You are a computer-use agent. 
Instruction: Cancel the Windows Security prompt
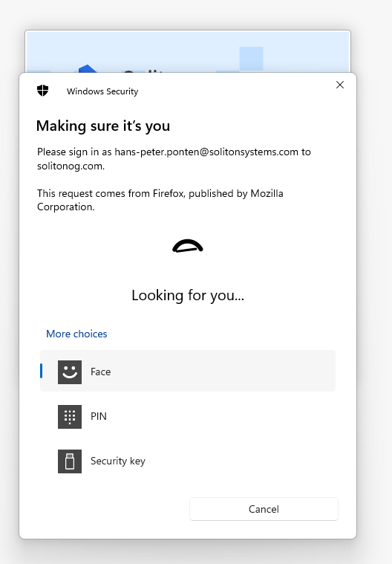click(264, 509)
